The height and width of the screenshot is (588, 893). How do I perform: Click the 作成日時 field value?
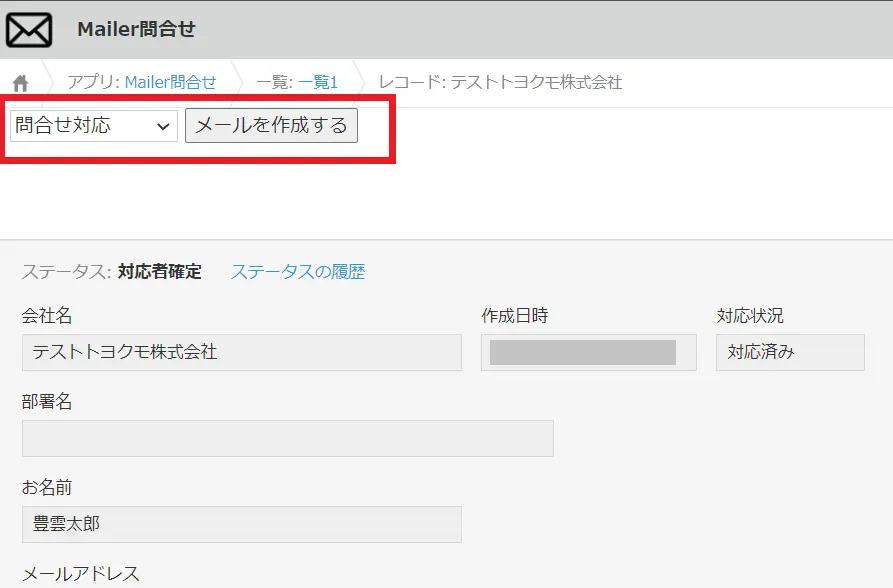(588, 352)
